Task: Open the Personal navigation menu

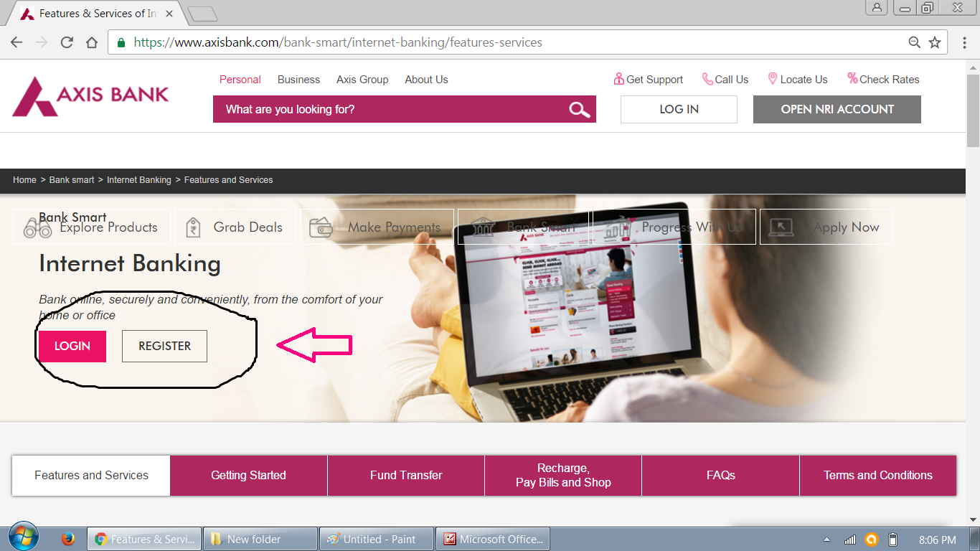Action: [x=240, y=79]
